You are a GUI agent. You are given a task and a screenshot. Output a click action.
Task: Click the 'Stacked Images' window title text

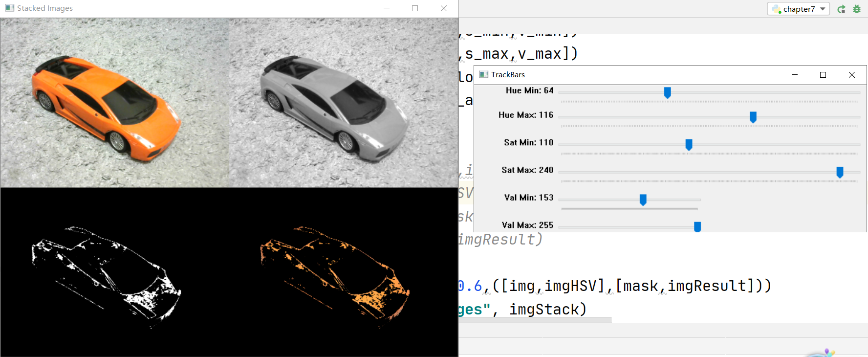click(x=45, y=8)
